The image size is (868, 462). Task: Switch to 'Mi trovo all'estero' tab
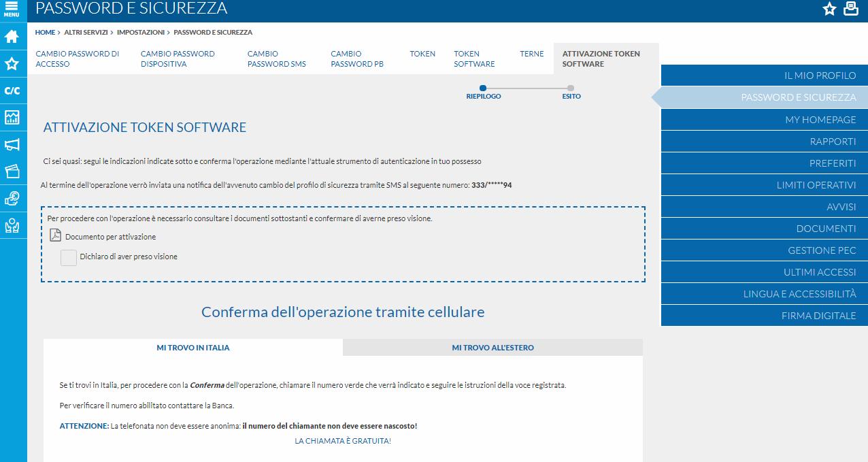493,348
